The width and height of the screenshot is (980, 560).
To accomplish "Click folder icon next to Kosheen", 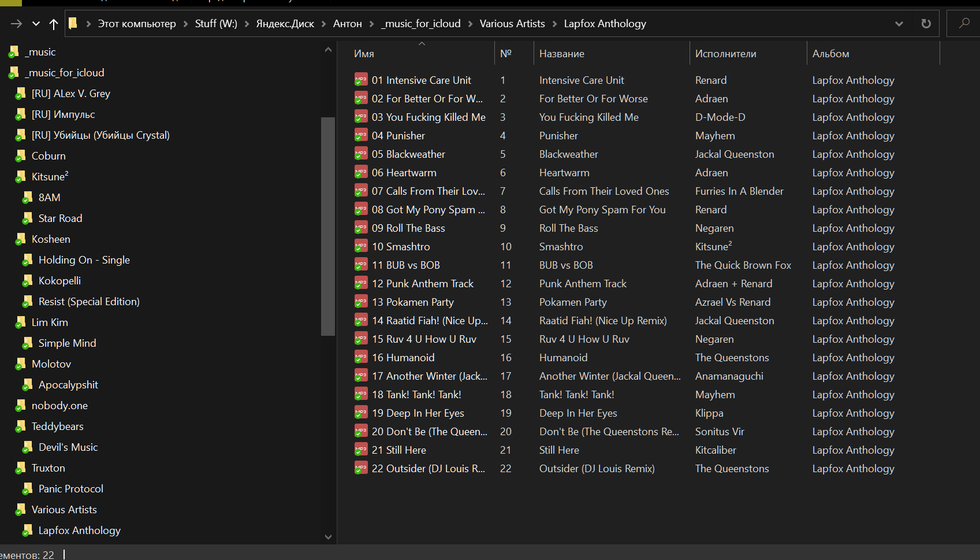I will [x=21, y=239].
